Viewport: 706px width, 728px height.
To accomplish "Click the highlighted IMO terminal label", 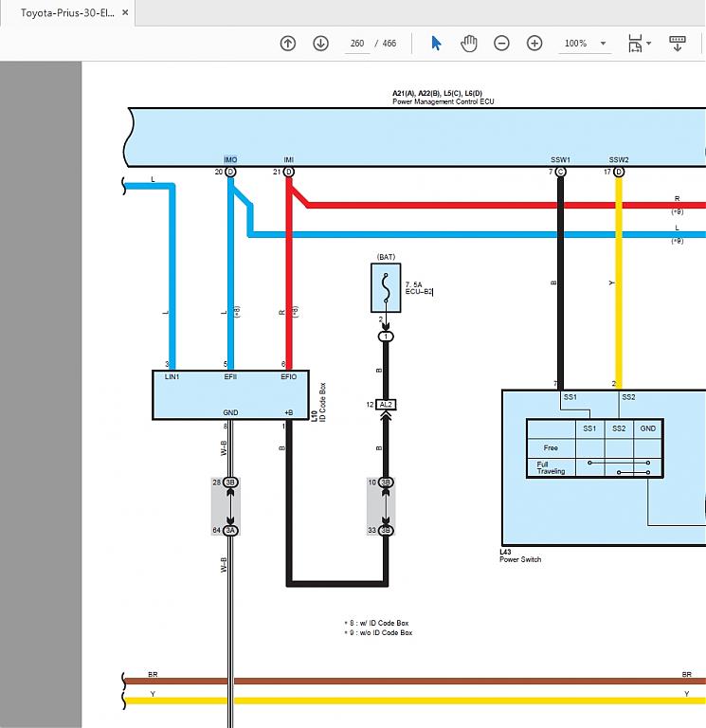I will (x=230, y=159).
